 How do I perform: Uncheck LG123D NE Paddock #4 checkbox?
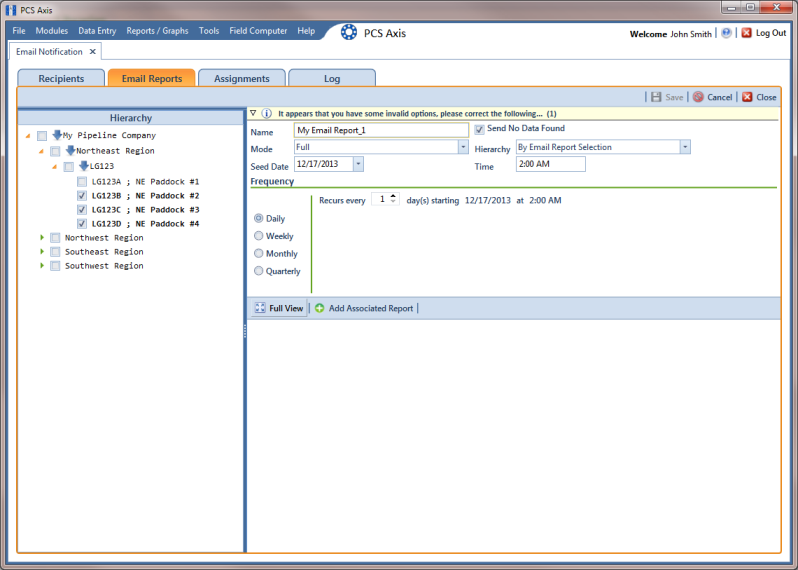[82, 223]
